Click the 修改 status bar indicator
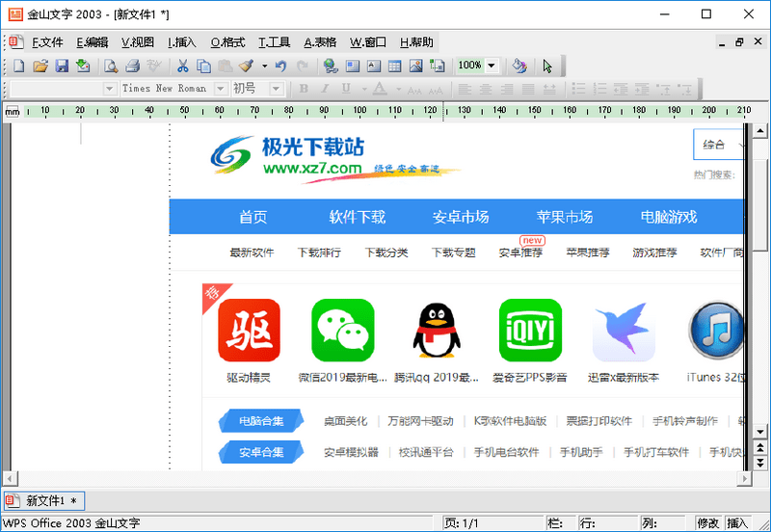Viewport: 771px width, 532px height. click(x=708, y=523)
